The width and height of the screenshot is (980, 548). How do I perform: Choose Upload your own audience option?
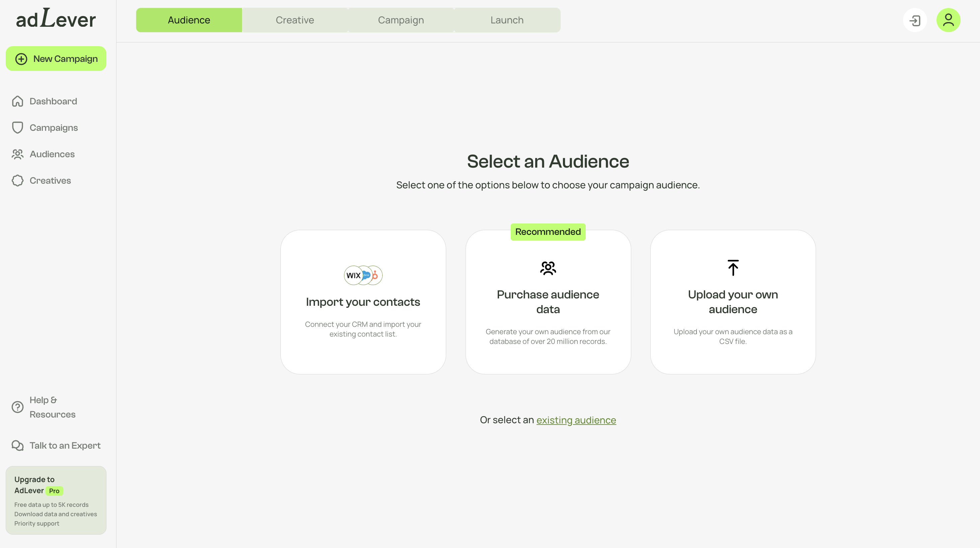tap(733, 302)
